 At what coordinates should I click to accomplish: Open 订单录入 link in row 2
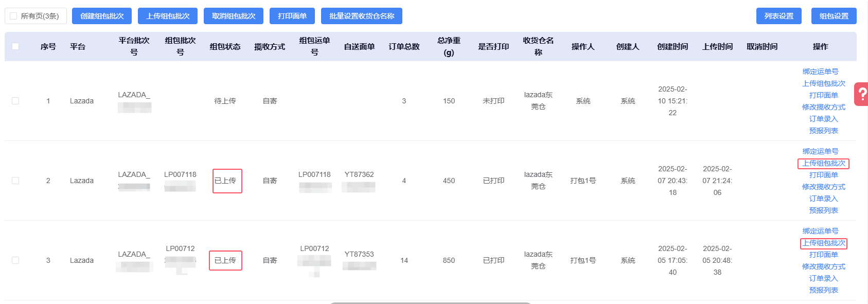click(x=823, y=199)
